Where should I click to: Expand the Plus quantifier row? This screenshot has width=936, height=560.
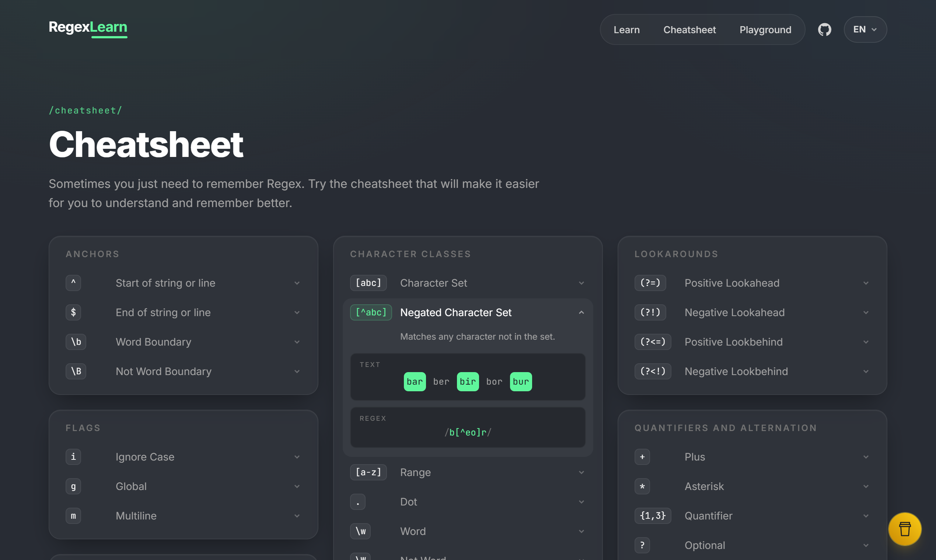(x=752, y=457)
